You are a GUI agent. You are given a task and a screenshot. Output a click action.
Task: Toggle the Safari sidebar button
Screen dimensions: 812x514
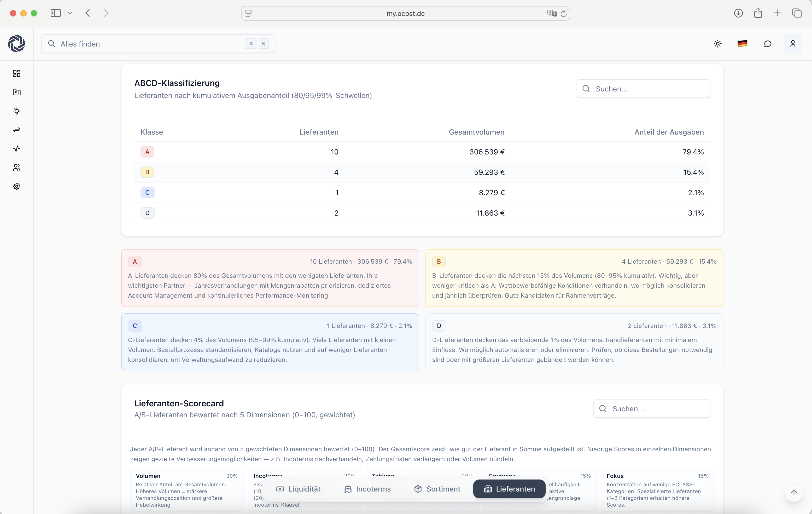(56, 13)
